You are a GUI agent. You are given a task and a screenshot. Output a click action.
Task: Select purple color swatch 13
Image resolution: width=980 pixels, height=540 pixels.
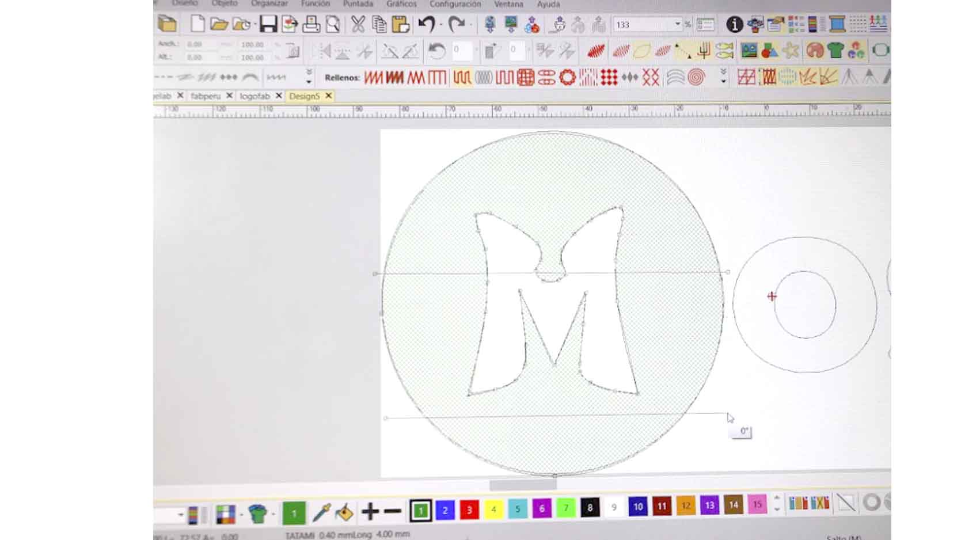click(709, 505)
